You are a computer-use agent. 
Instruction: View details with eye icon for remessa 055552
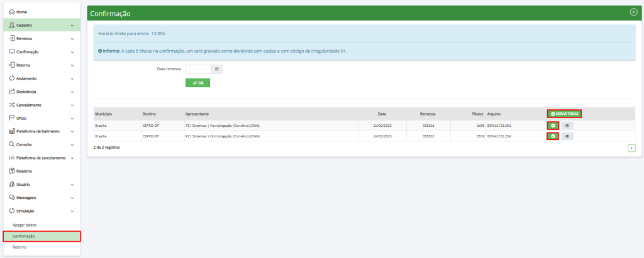click(567, 136)
